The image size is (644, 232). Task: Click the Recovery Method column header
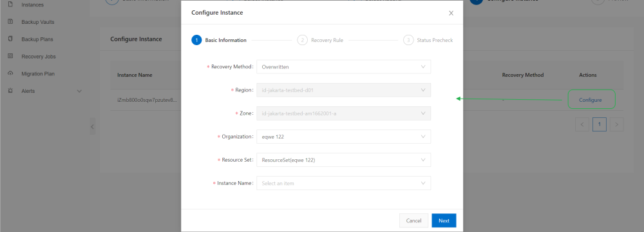[522, 75]
